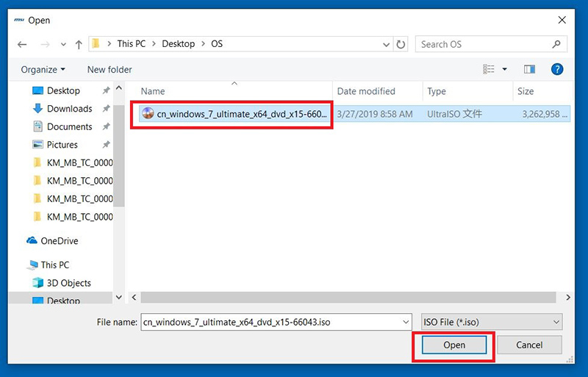Open OneDrive in navigation pane
This screenshot has height=377, width=588.
tap(52, 240)
